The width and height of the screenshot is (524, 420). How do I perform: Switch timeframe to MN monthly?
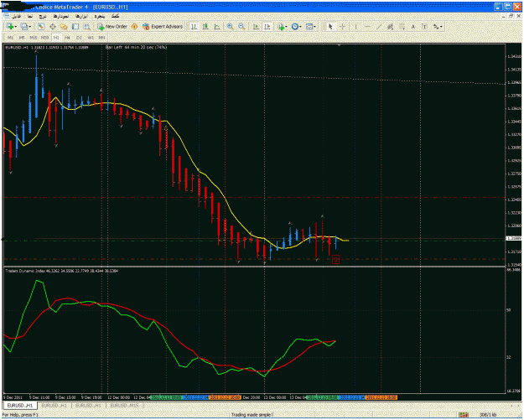point(101,38)
